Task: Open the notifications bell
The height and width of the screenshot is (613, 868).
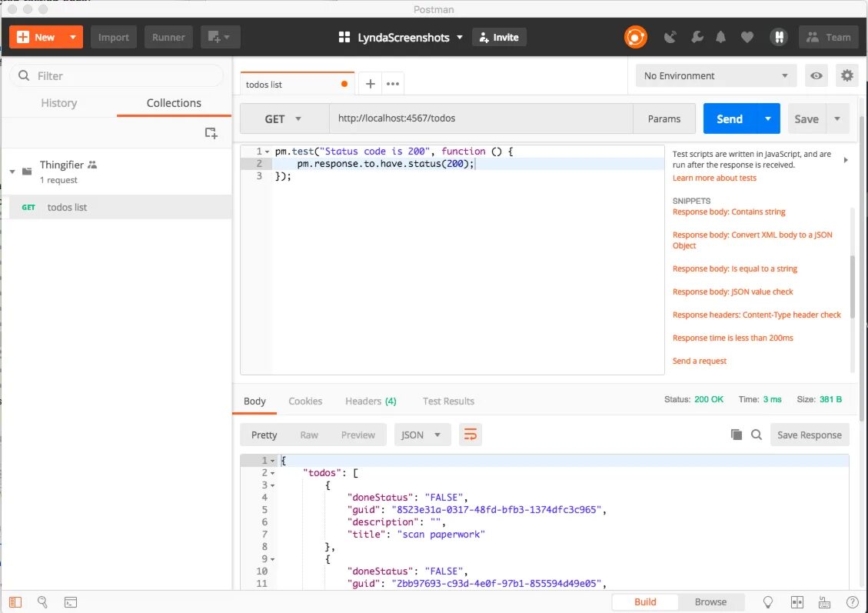Action: [720, 37]
